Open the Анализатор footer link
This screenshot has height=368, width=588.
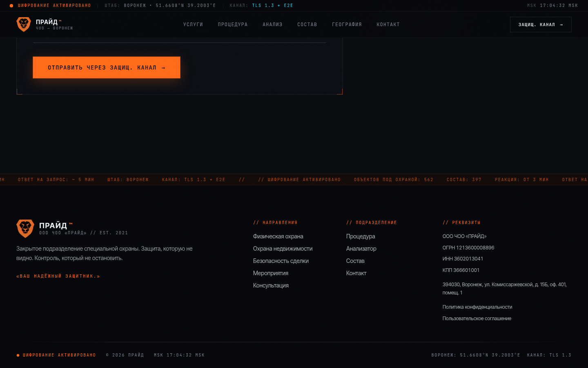coord(361,249)
